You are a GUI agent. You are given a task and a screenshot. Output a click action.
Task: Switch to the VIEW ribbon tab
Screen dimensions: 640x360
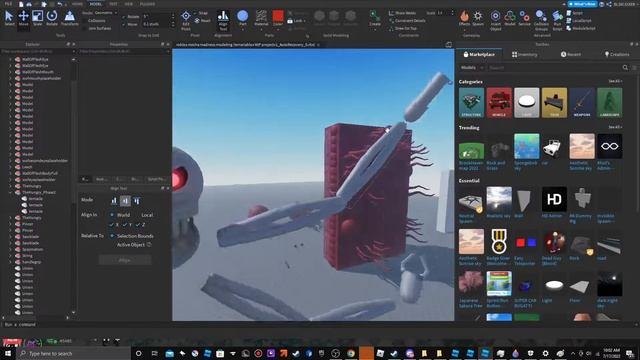pos(129,4)
